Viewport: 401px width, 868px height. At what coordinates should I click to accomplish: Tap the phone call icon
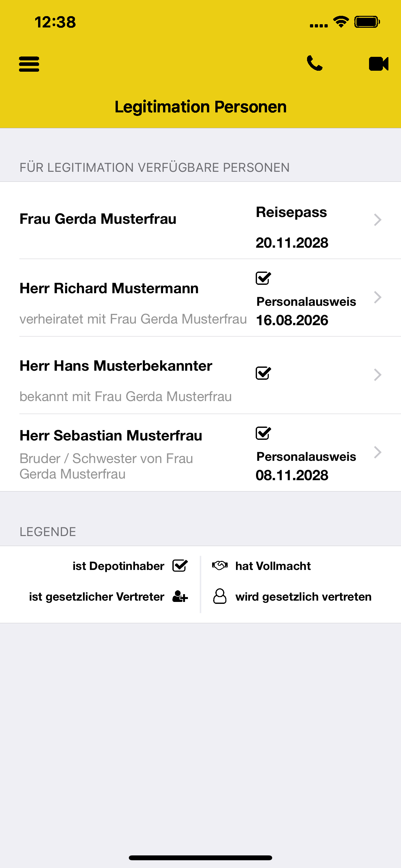pyautogui.click(x=314, y=63)
